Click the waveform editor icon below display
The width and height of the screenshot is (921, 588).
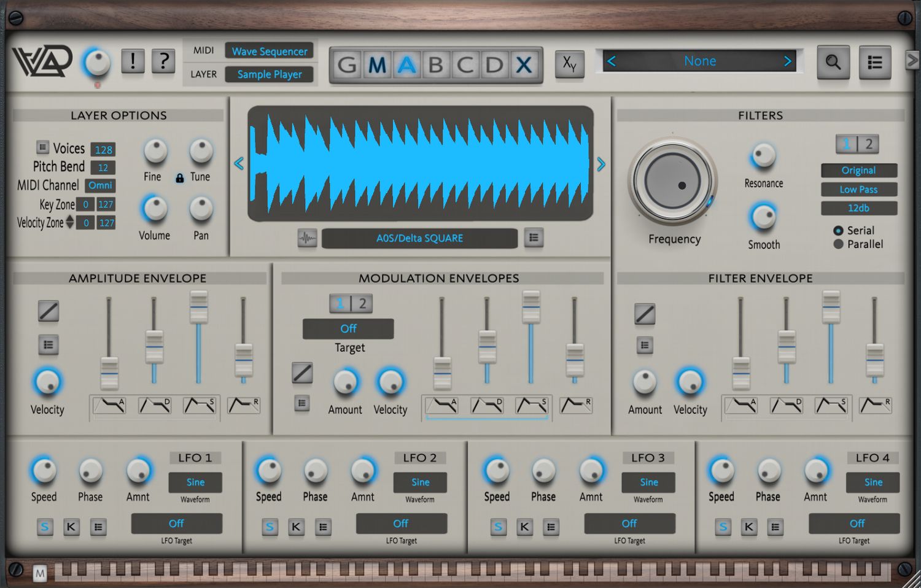[307, 238]
